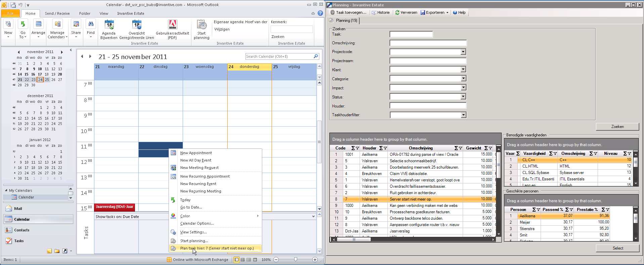Open Projectcode dropdown
644x265 pixels.
tap(463, 52)
